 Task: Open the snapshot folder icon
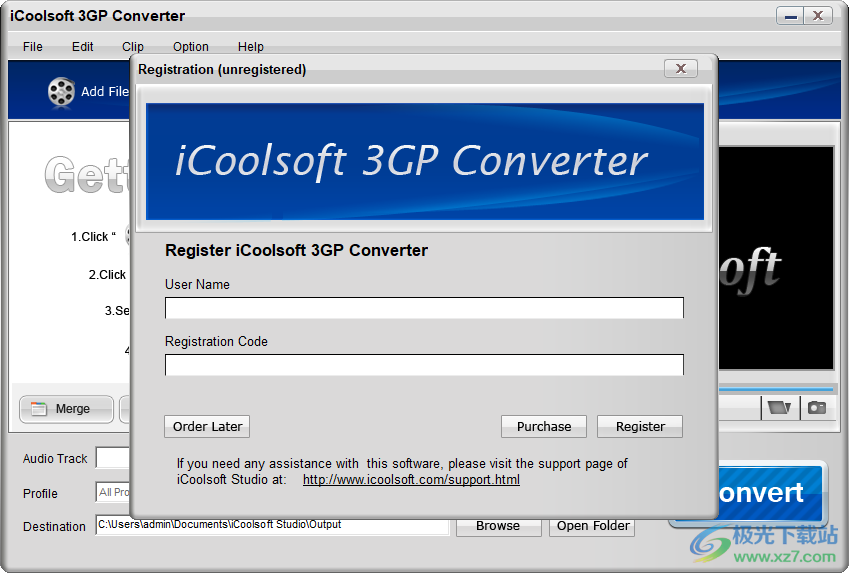tap(779, 407)
